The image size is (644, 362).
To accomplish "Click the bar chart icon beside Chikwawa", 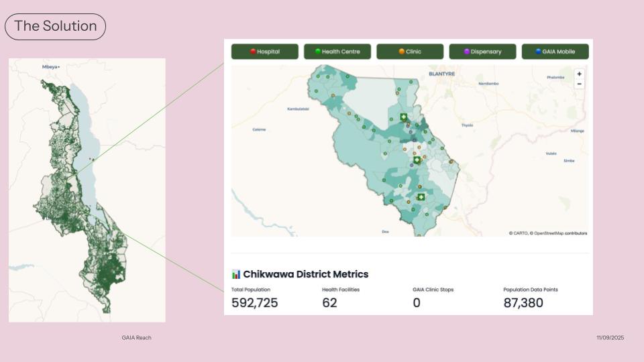I will tap(235, 274).
